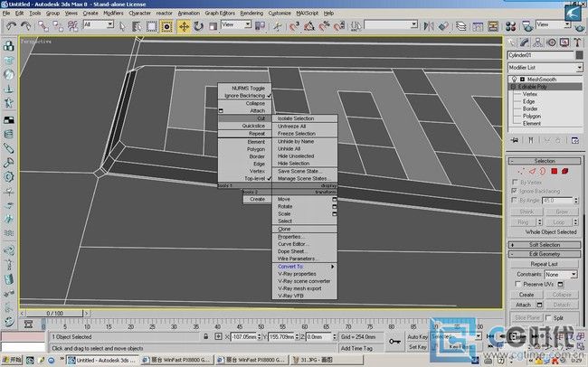Open the named selection sets dropdown

point(391,24)
